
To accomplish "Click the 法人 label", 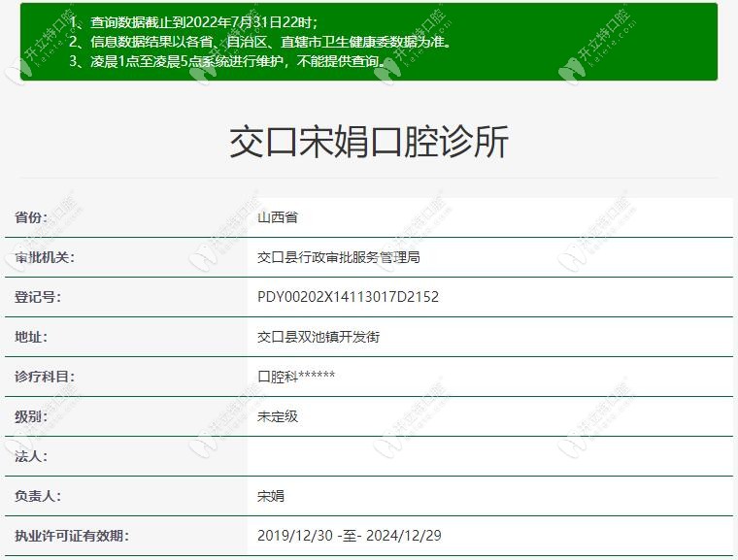I will pyautogui.click(x=31, y=456).
